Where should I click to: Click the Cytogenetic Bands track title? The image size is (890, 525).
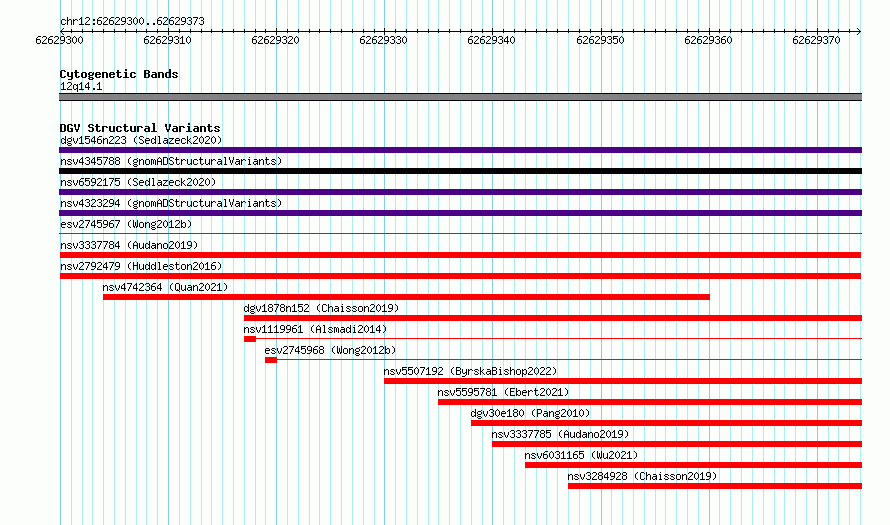pyautogui.click(x=119, y=74)
